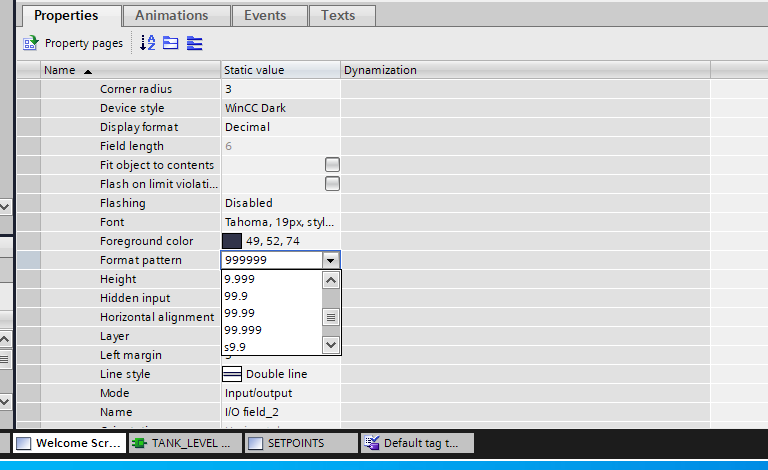Click the Line style double line preview
Screen dimensions: 768x470
click(231, 374)
